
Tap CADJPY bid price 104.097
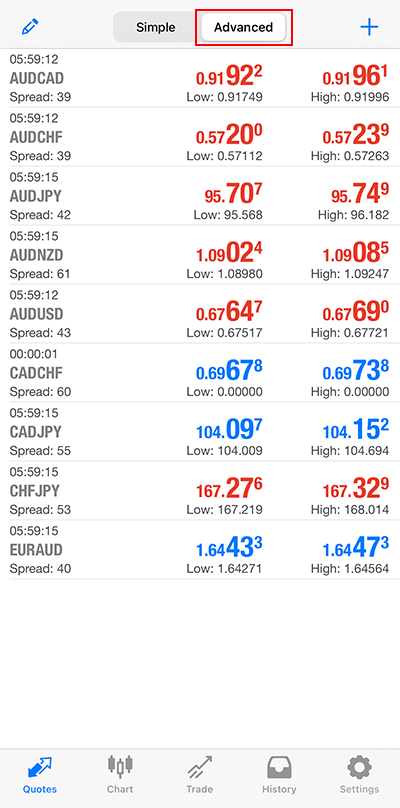229,431
